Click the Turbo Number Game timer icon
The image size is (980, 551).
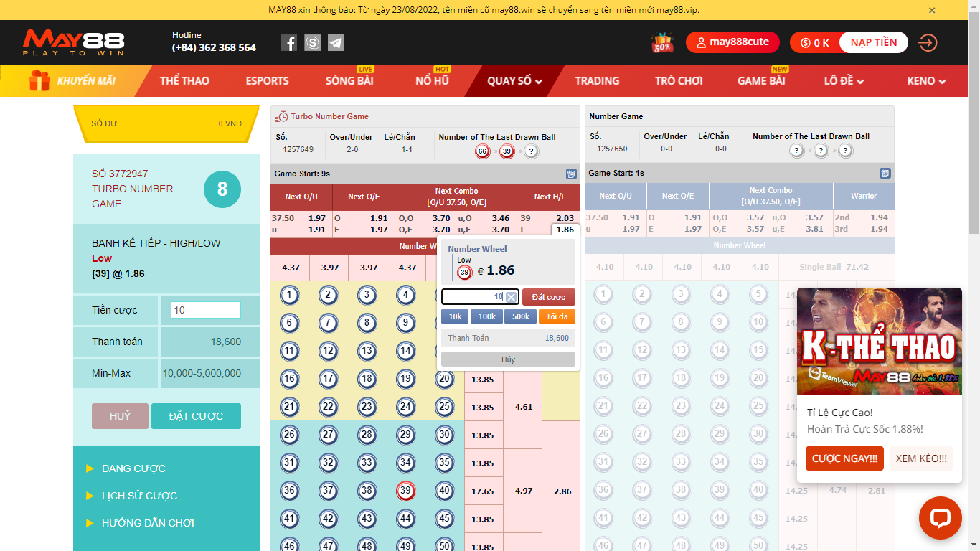click(x=283, y=116)
